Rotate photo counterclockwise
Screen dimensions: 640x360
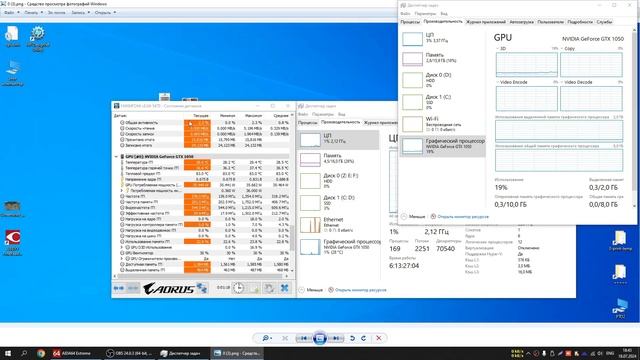tap(352, 338)
